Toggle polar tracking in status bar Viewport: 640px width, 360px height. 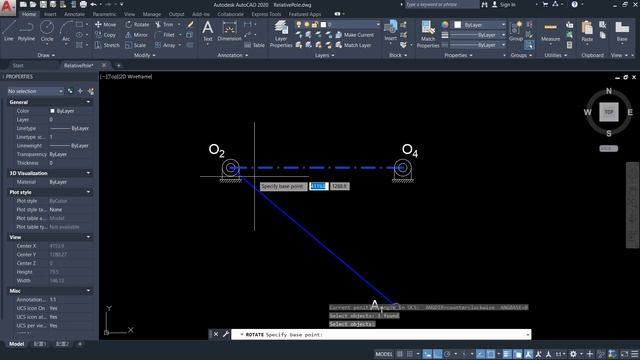(x=447, y=354)
